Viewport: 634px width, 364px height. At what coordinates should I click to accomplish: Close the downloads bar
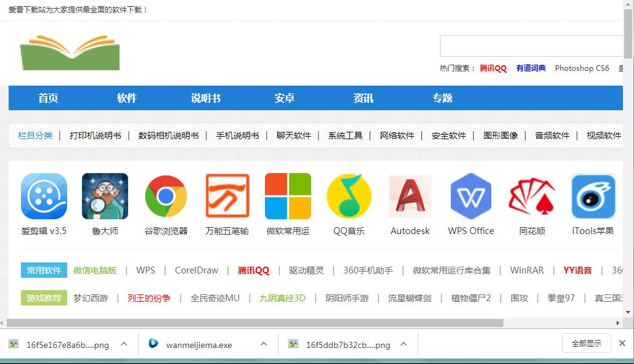(x=622, y=343)
